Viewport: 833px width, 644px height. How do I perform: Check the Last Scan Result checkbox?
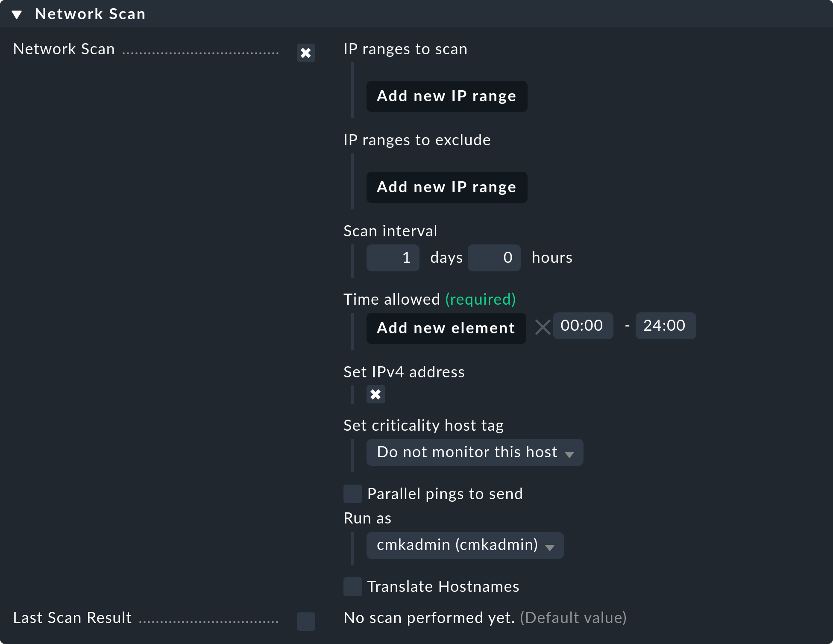[306, 621]
